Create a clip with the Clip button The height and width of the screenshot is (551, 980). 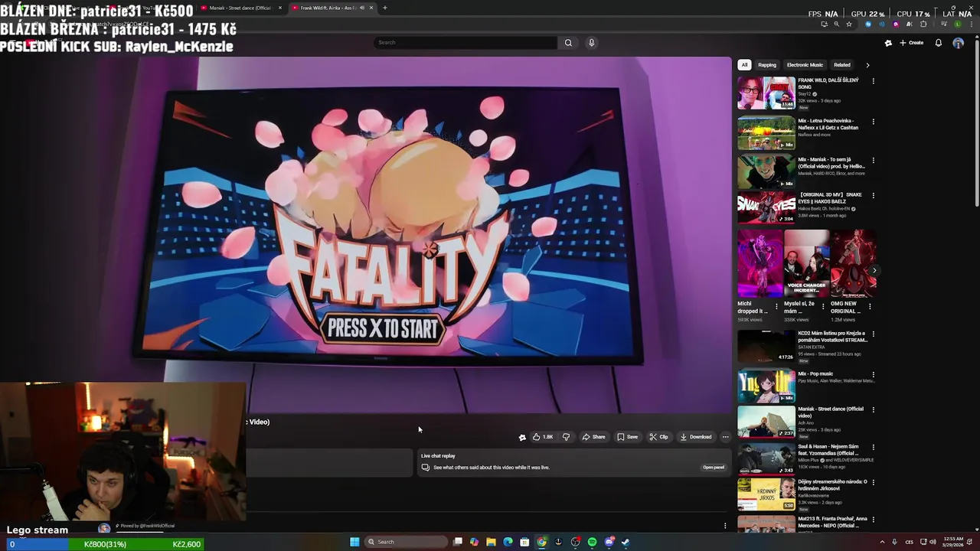pyautogui.click(x=658, y=437)
